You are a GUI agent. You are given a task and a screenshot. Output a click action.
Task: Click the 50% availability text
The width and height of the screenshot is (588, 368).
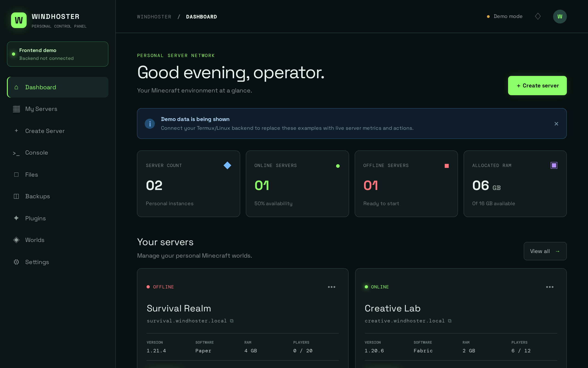273,204
